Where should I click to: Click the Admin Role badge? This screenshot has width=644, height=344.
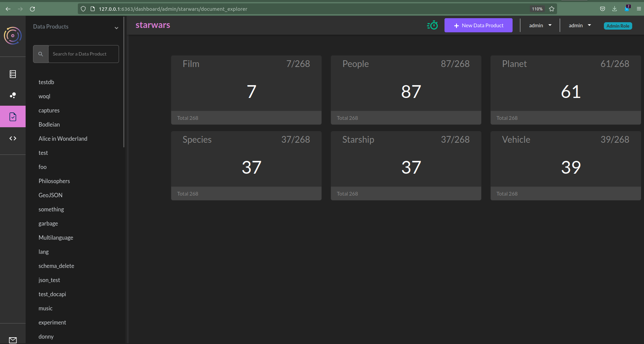[x=618, y=26]
